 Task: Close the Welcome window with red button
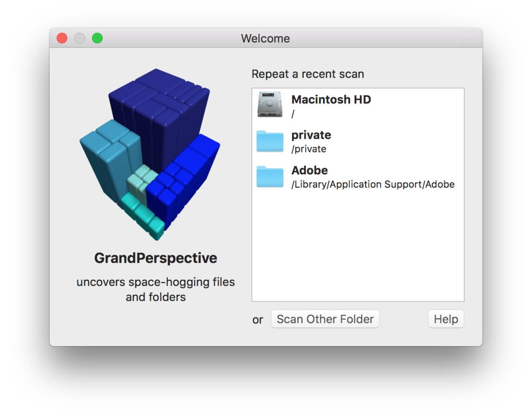pyautogui.click(x=62, y=38)
